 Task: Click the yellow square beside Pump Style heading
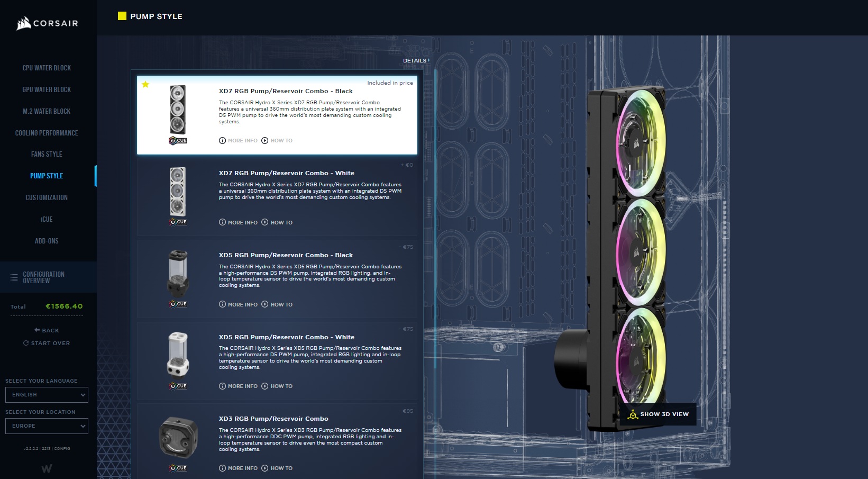point(122,16)
